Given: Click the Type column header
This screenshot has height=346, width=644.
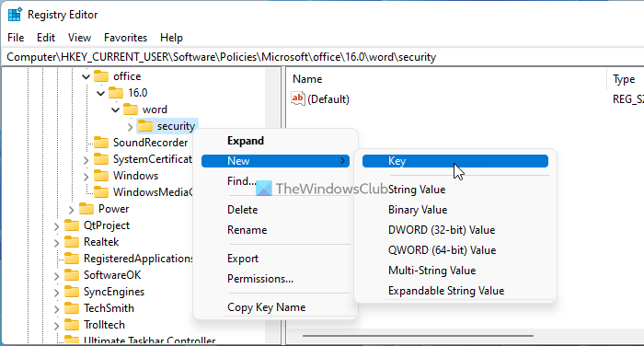Looking at the screenshot, I should pyautogui.click(x=625, y=79).
